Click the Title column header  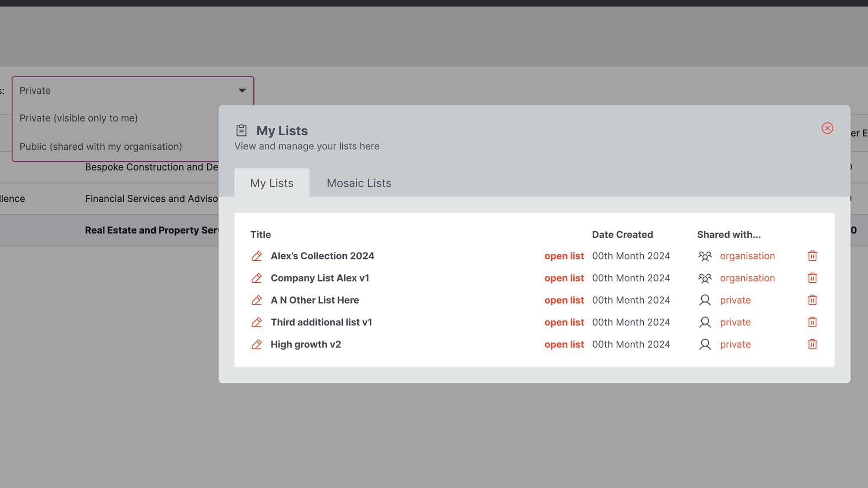[x=260, y=235]
